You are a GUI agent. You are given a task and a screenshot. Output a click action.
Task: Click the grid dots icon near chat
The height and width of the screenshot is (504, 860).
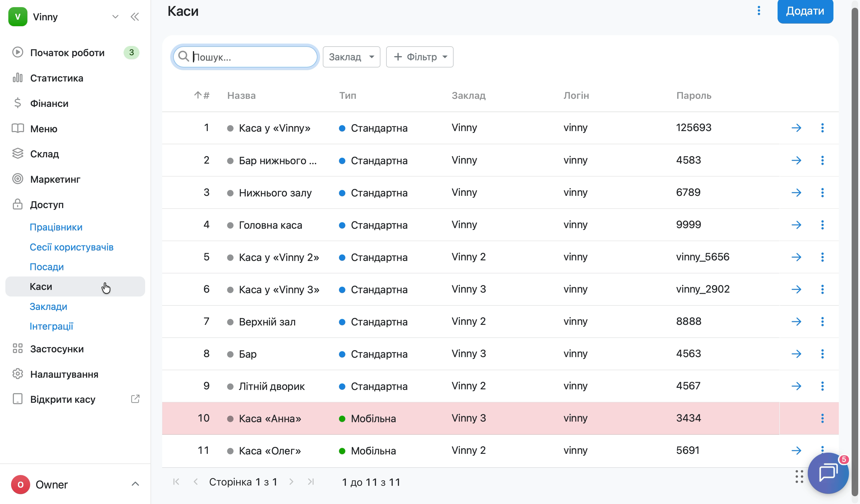(799, 476)
